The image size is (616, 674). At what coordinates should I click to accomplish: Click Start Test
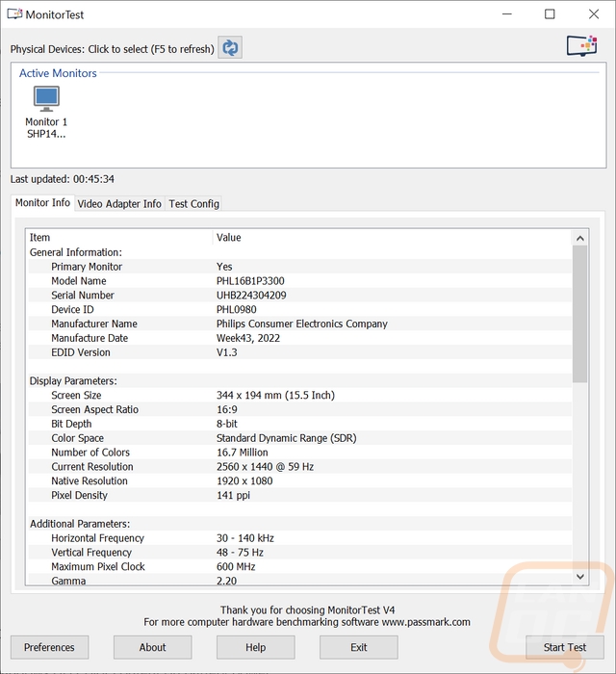(x=565, y=647)
